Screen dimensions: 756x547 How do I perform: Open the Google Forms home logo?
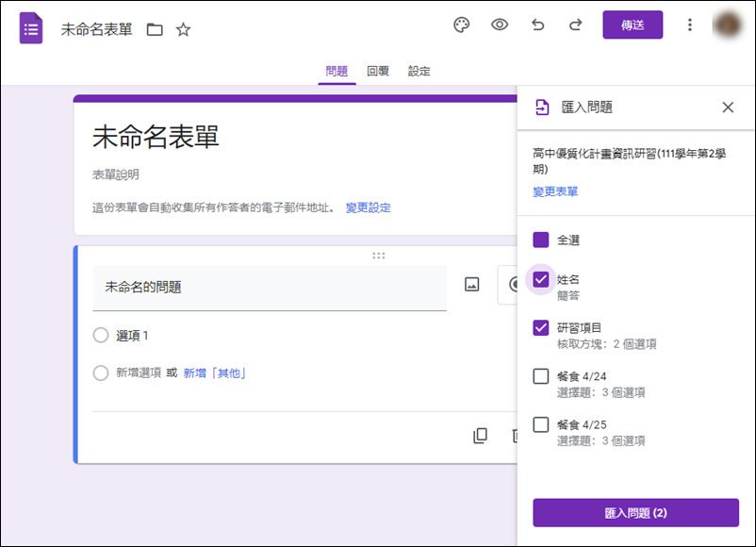(31, 27)
